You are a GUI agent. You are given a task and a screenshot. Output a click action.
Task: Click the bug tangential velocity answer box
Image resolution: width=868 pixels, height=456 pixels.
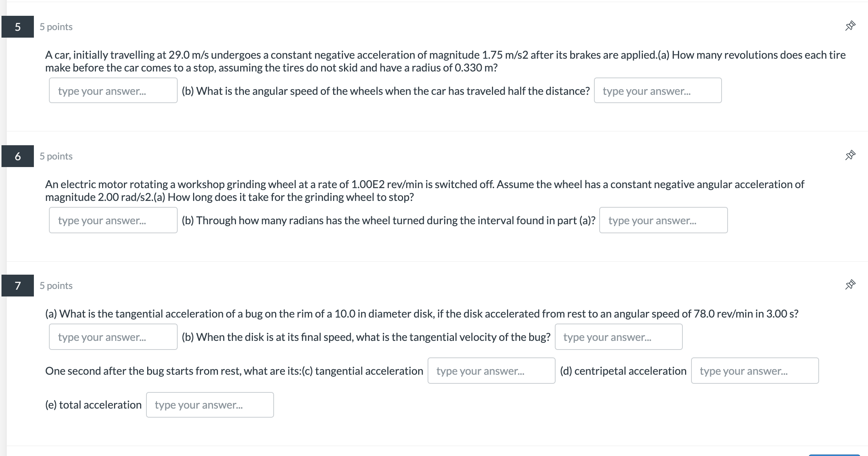[618, 337]
